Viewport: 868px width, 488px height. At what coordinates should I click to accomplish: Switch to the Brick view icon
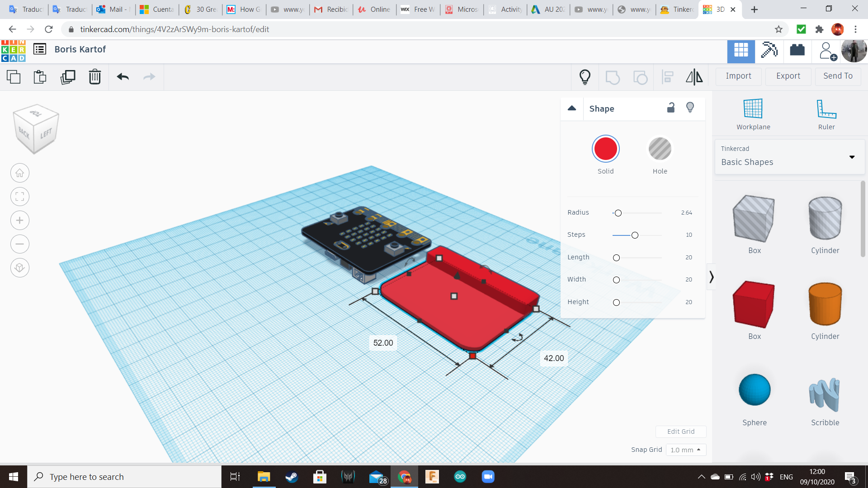(797, 51)
